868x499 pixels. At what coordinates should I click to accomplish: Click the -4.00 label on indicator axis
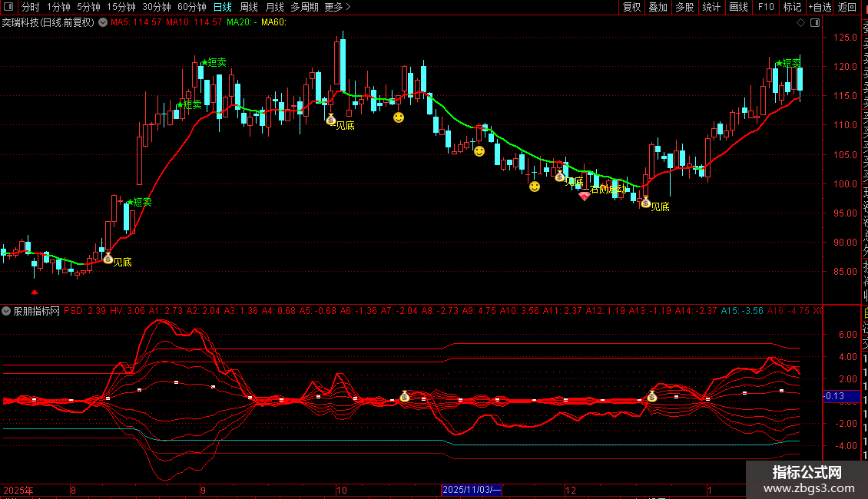coord(846,446)
